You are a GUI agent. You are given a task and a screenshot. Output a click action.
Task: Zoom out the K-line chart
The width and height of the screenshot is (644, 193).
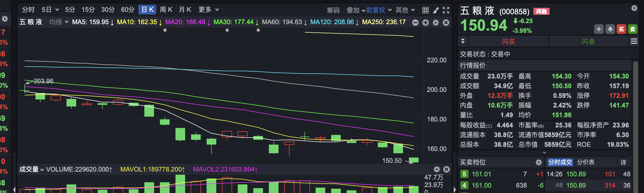click(415, 23)
